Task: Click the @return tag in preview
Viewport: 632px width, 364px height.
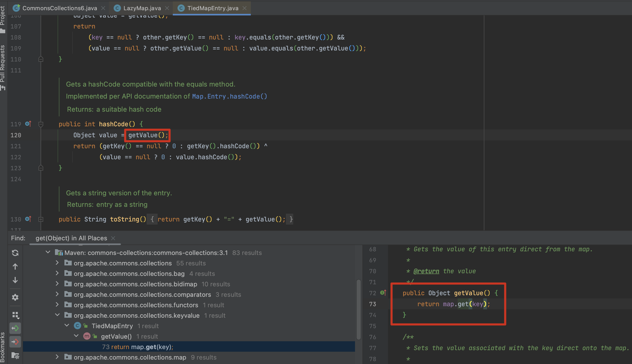Action: click(x=426, y=271)
